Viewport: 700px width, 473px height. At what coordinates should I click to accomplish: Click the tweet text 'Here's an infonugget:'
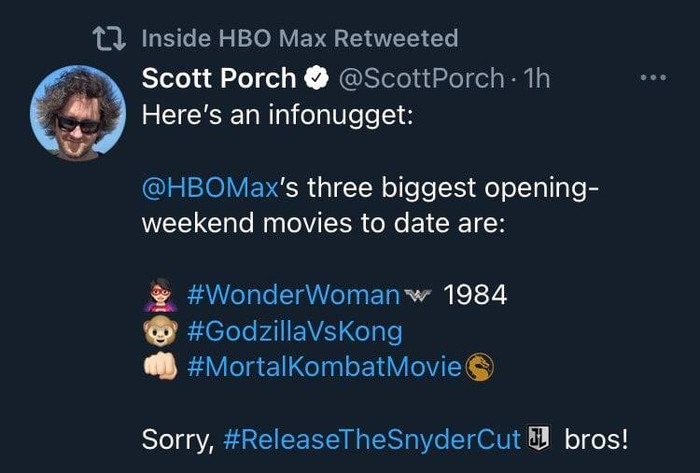coord(277,116)
